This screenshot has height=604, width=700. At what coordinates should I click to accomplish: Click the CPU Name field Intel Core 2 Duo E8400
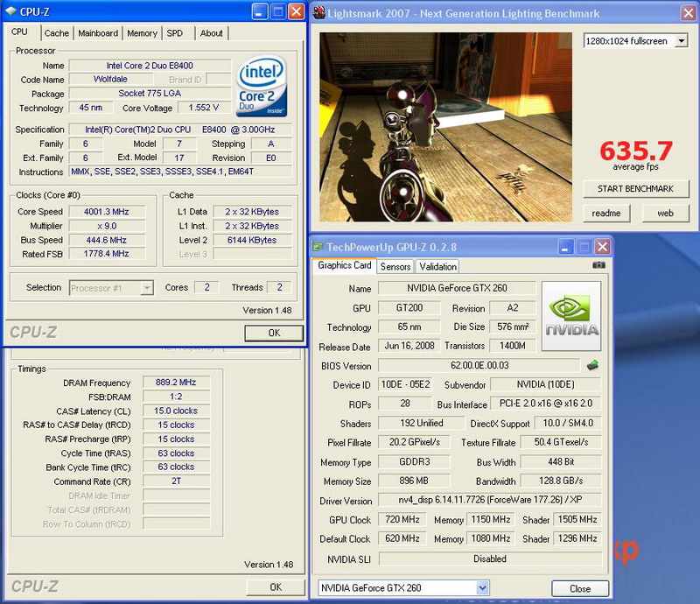click(150, 66)
